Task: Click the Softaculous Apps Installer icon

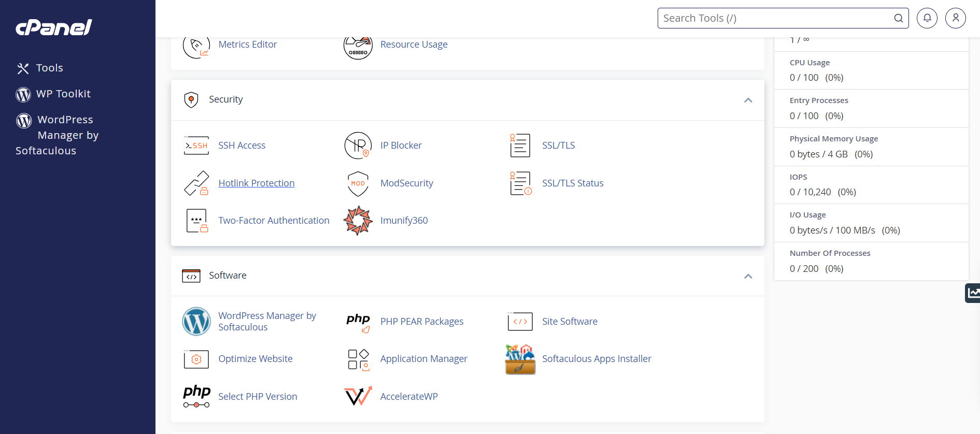Action: pos(520,359)
